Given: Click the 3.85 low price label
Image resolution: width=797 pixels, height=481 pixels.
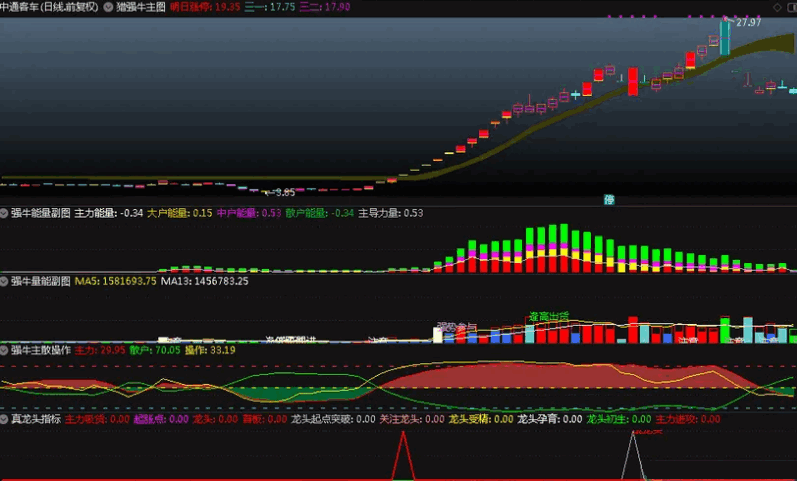Looking at the screenshot, I should (x=285, y=193).
